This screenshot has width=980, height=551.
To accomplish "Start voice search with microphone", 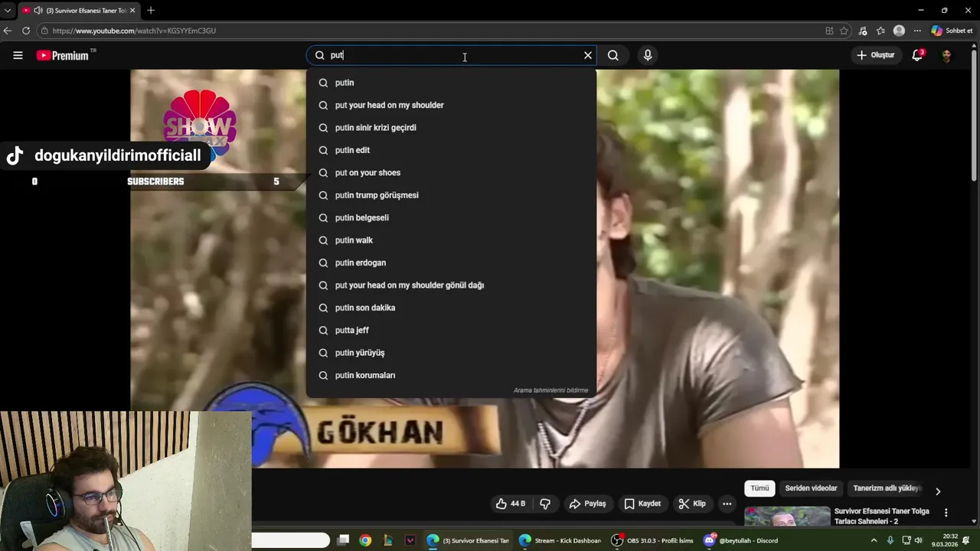I will coord(648,55).
